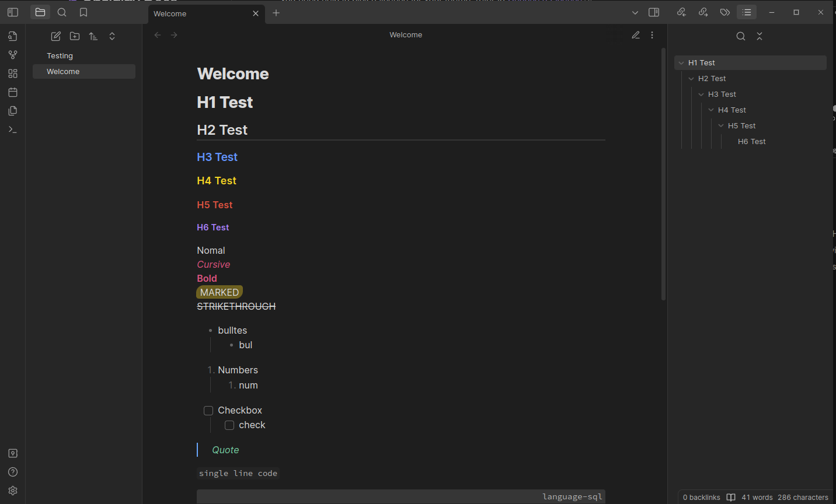Screen dimensions: 836x504
Task: Collapse H4 Test in outline
Action: [x=711, y=110]
